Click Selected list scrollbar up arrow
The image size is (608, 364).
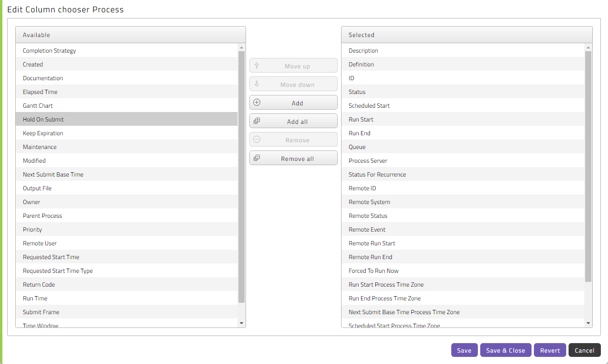(589, 47)
